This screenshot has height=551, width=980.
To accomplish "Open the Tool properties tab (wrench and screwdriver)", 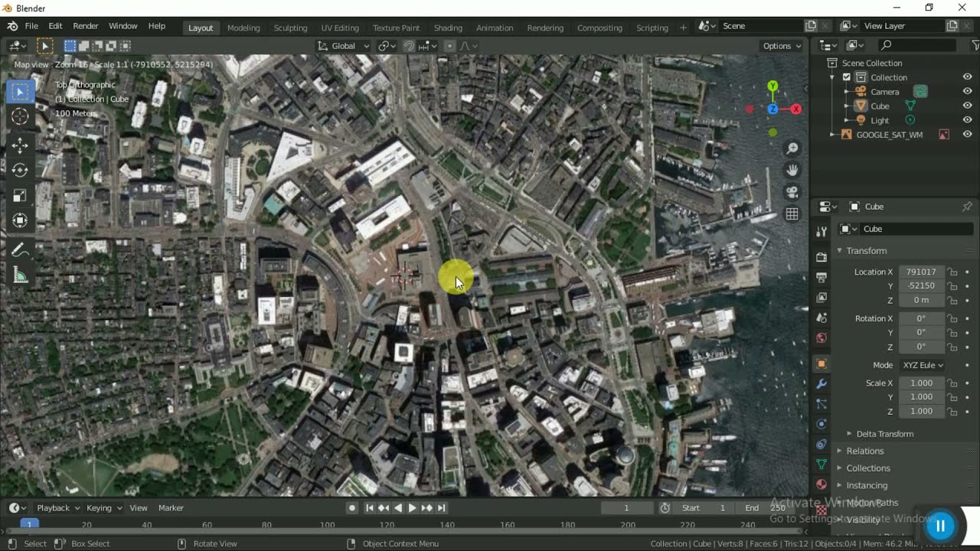I will (x=822, y=231).
